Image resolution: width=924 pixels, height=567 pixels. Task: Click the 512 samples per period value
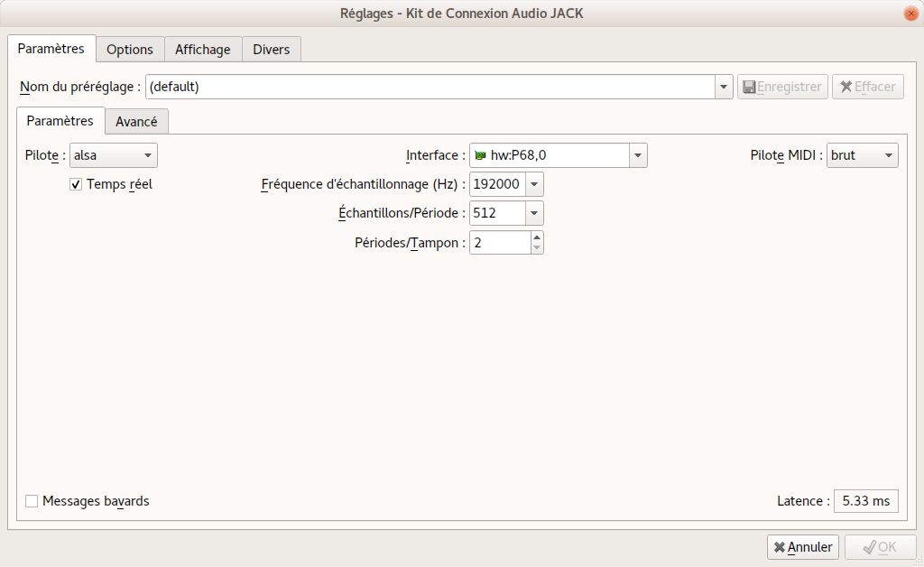497,213
